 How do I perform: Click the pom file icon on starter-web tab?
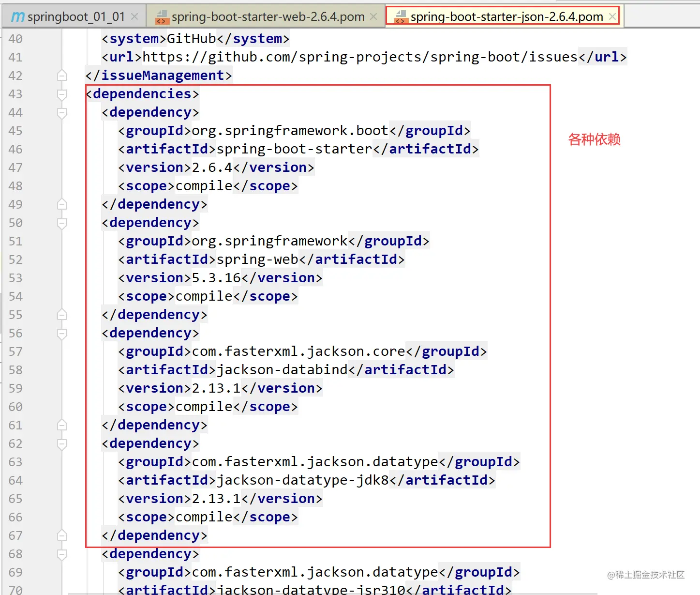(162, 17)
